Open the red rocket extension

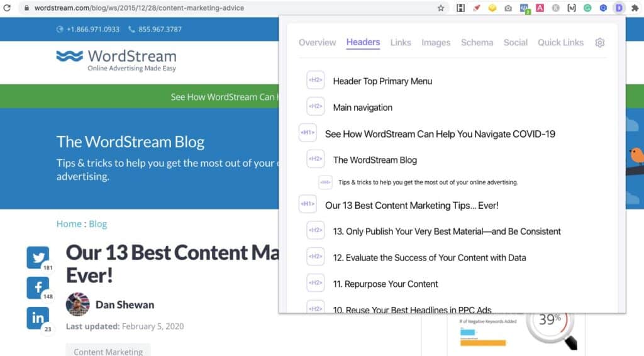coord(477,8)
